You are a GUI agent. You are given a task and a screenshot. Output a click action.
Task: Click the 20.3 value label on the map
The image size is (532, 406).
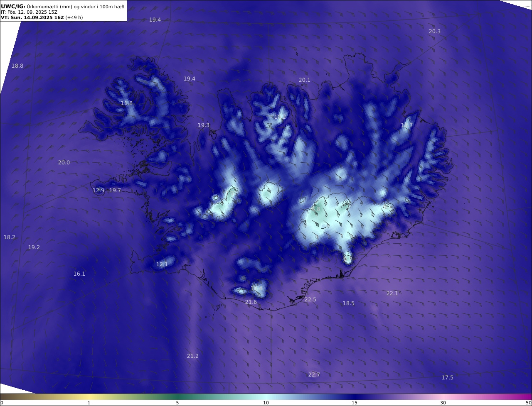point(435,32)
